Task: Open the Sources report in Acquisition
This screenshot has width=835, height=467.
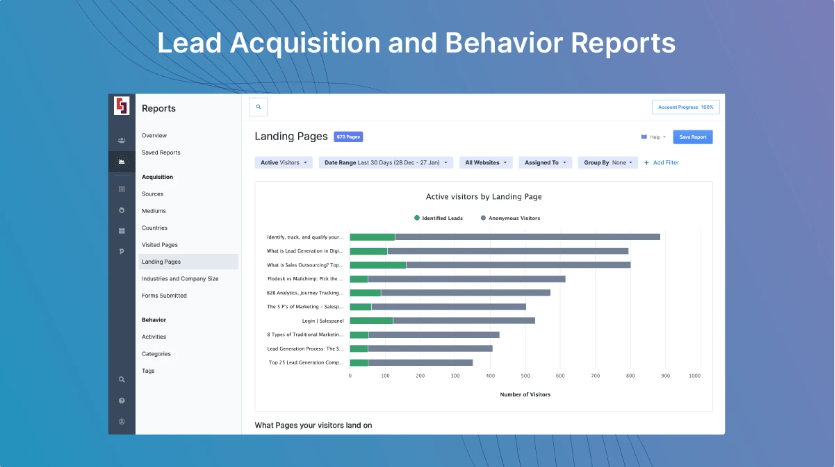Action: click(x=153, y=194)
